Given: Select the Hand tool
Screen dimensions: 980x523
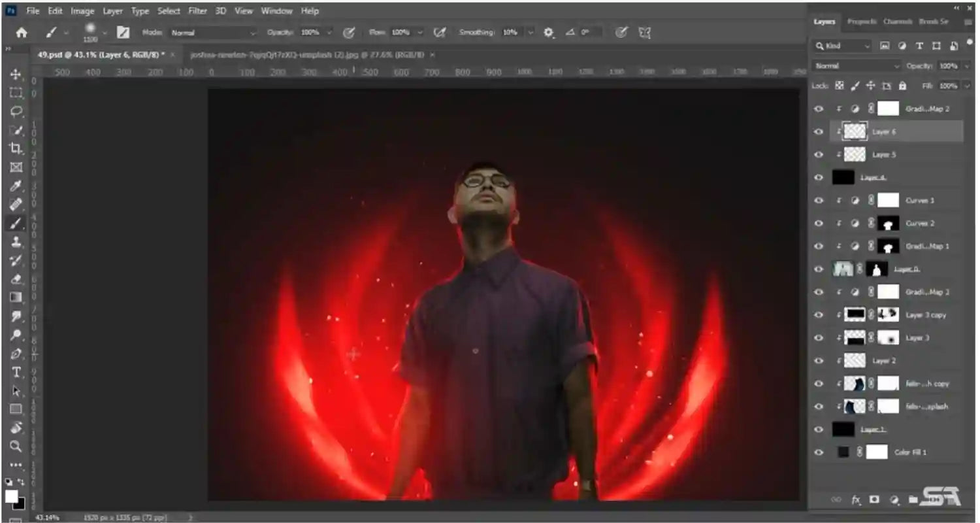Looking at the screenshot, I should point(16,428).
